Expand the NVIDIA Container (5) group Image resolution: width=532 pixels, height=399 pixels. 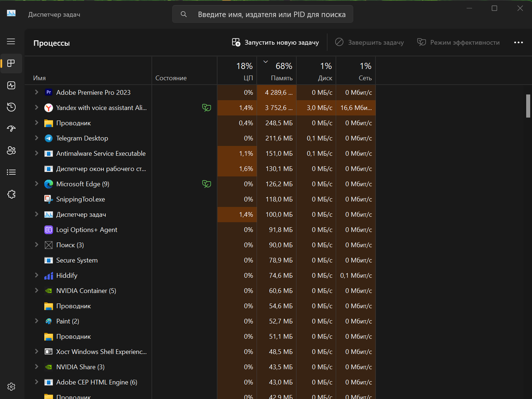(36, 291)
